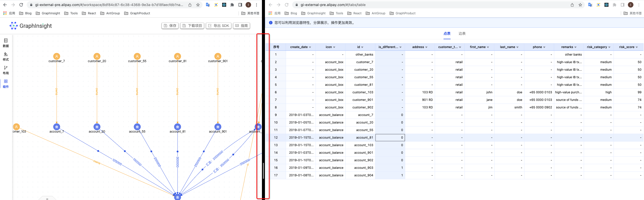Select the customer_20 node icon
Viewport: 644px width, 200px height.
pyautogui.click(x=97, y=56)
